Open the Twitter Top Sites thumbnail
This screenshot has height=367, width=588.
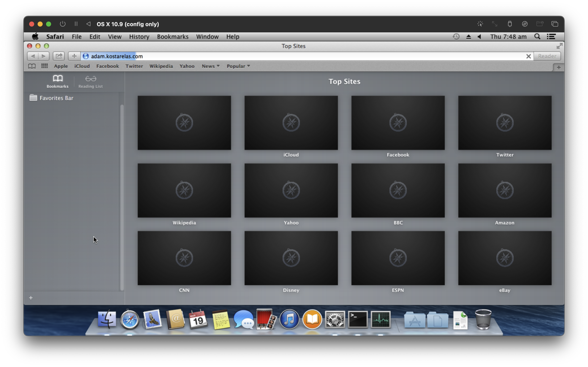(x=505, y=123)
